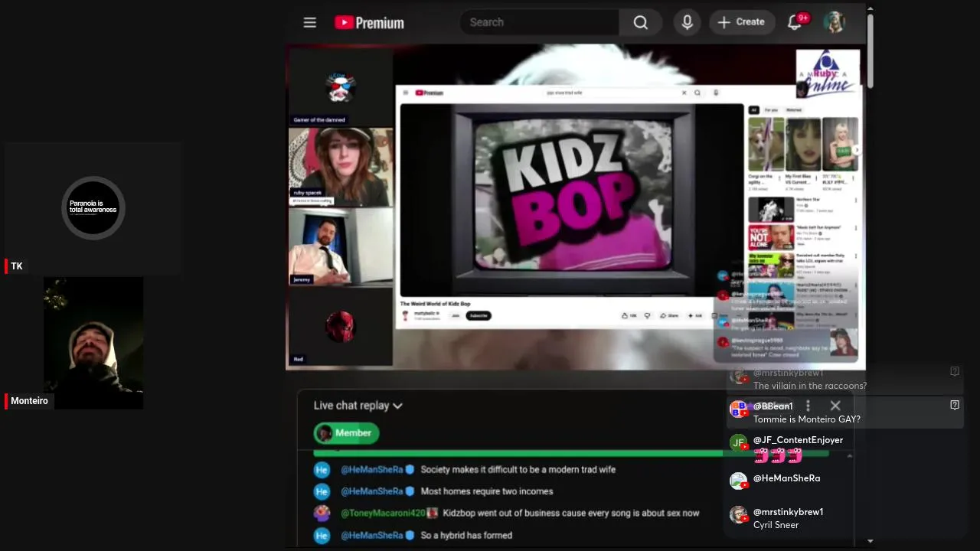Open the YouTube hamburger guide menu

pyautogui.click(x=309, y=22)
